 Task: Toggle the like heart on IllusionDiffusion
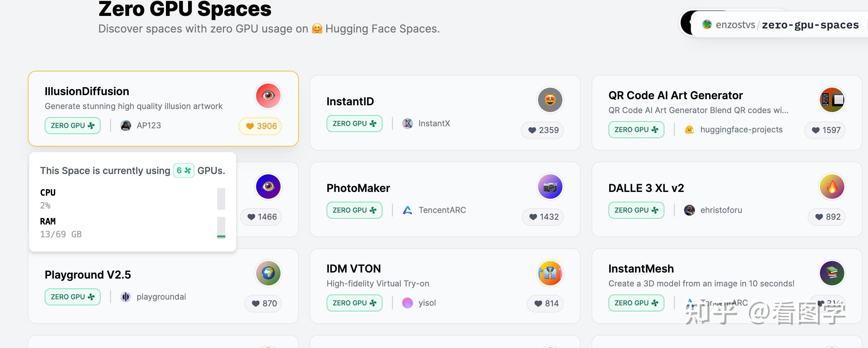[250, 126]
